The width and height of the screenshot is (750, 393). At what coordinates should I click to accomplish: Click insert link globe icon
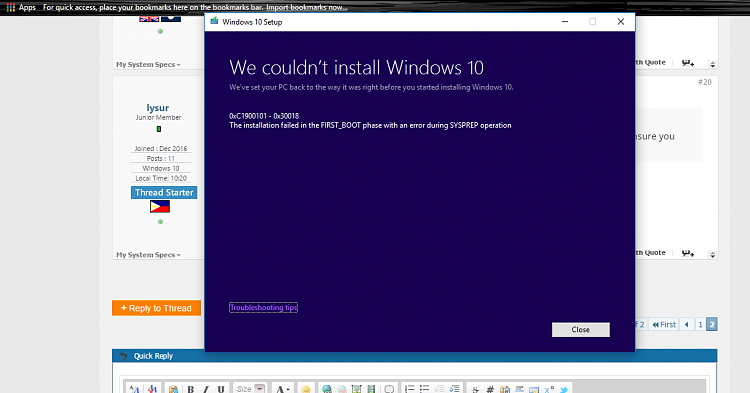[327, 389]
